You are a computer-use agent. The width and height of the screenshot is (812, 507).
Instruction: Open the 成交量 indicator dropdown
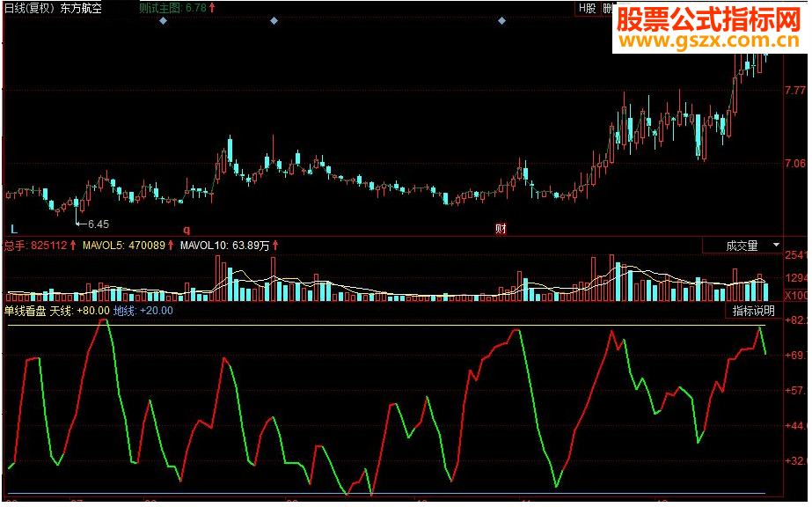743,246
